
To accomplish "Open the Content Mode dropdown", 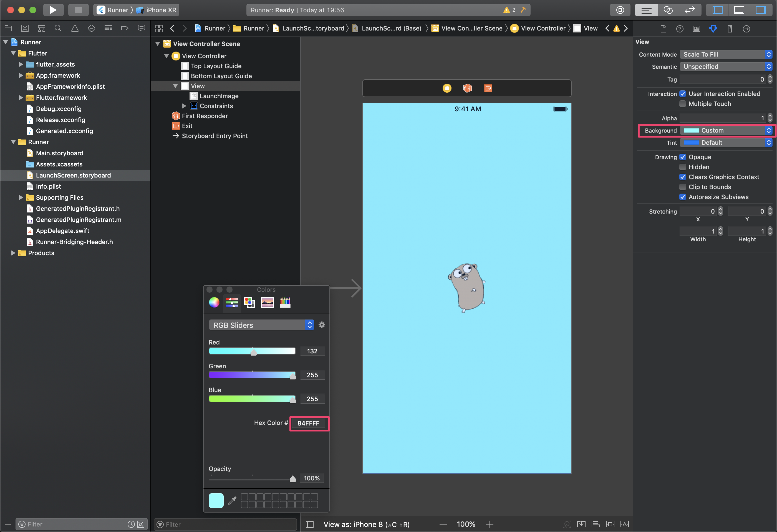I will (x=725, y=54).
